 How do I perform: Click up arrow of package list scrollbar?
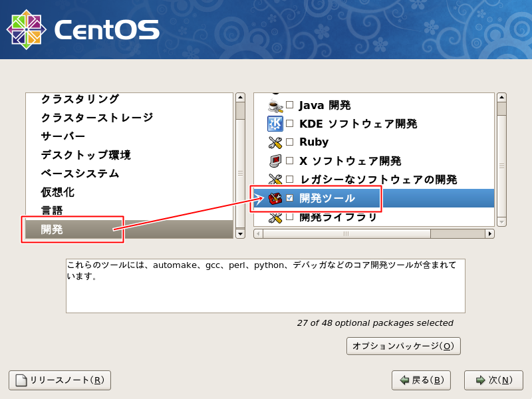(x=501, y=98)
